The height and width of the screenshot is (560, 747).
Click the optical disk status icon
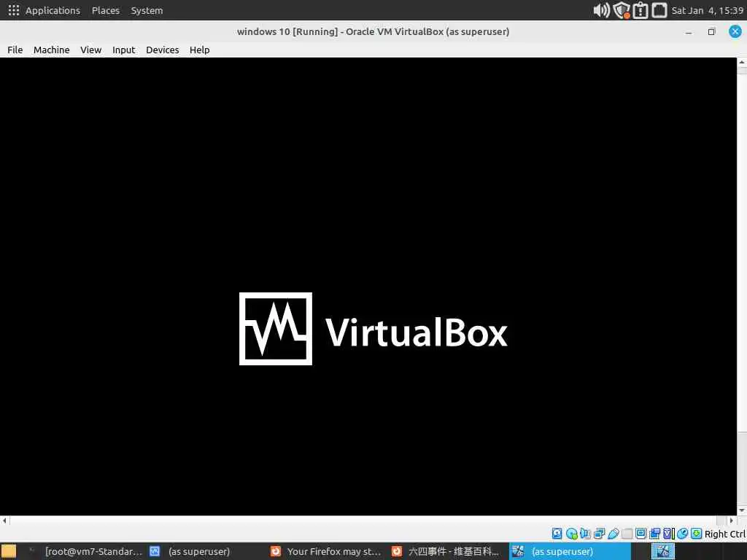(571, 533)
